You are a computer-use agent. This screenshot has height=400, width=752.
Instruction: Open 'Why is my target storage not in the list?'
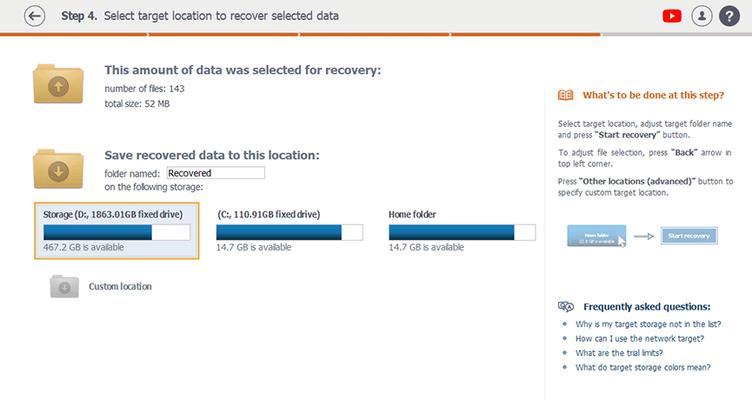648,324
